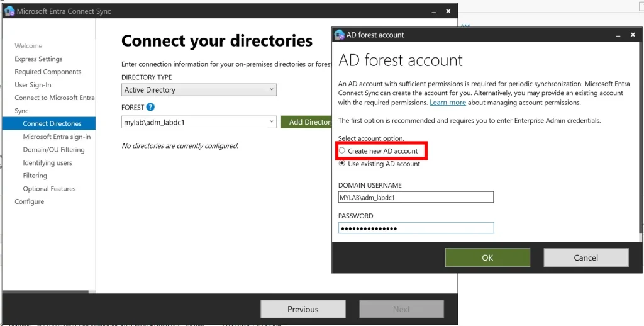Select Connect Directories in the sidebar
The height and width of the screenshot is (326, 644).
click(49, 123)
